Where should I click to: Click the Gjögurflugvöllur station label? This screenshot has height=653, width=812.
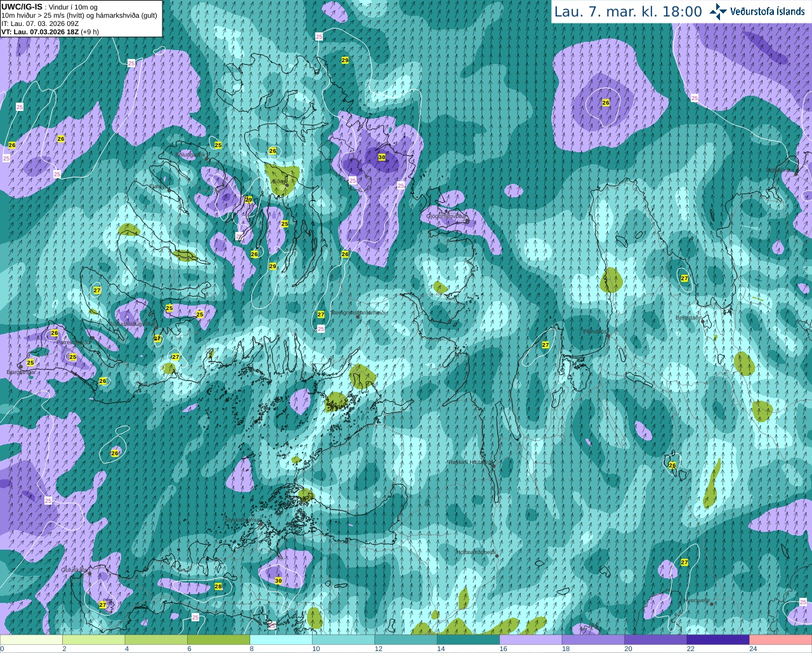tap(447, 216)
